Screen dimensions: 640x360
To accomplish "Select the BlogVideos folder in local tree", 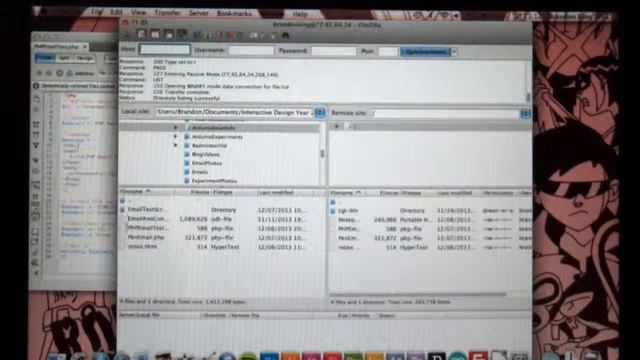I will point(206,154).
